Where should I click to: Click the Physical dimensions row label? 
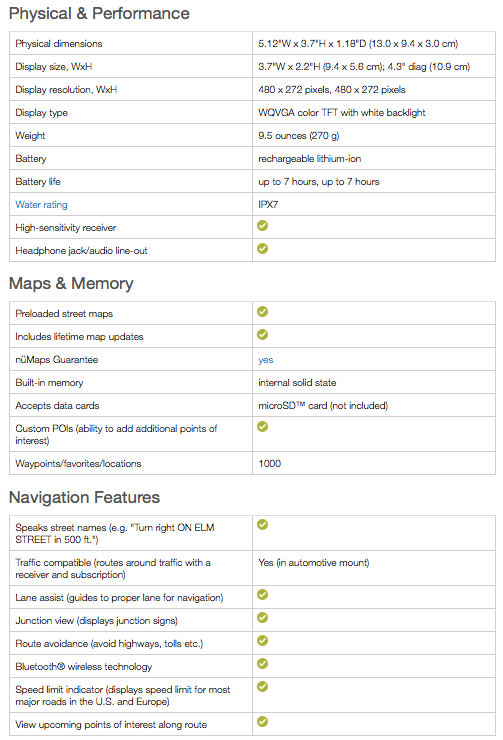click(59, 44)
